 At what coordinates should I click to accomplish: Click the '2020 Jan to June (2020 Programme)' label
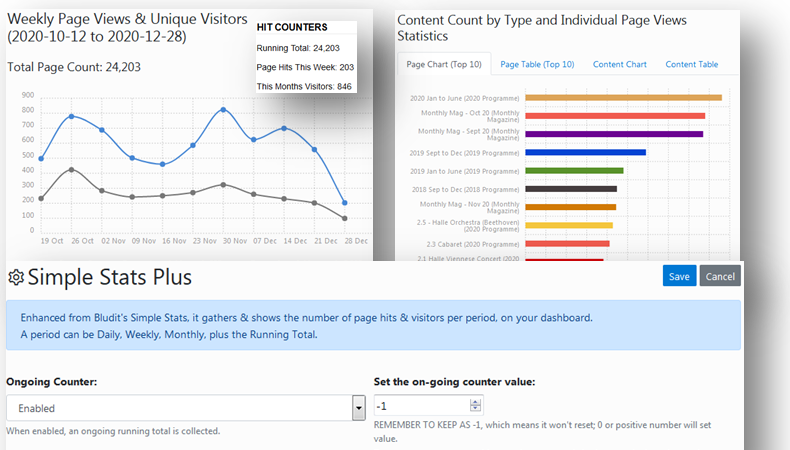(464, 98)
